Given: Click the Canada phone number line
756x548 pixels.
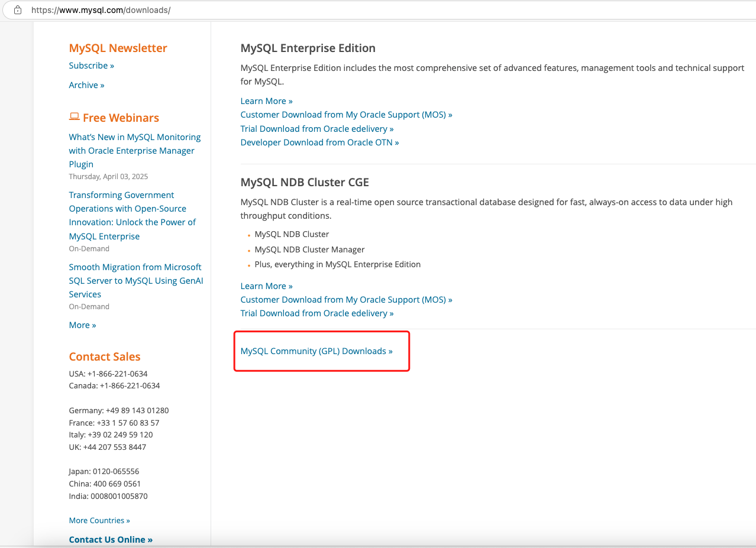Looking at the screenshot, I should pos(115,385).
